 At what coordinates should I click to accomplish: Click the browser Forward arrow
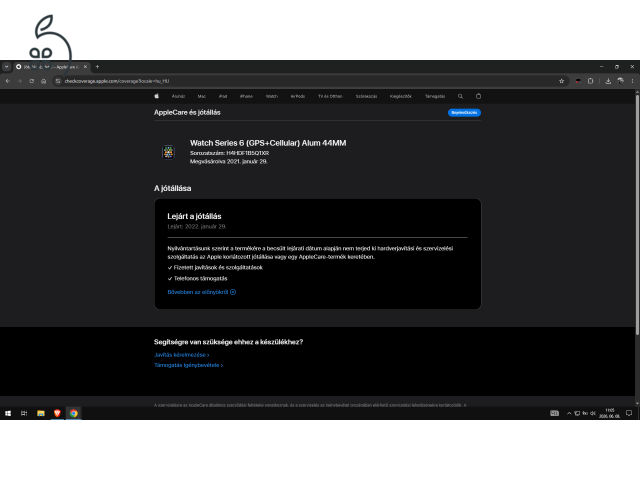(x=20, y=81)
